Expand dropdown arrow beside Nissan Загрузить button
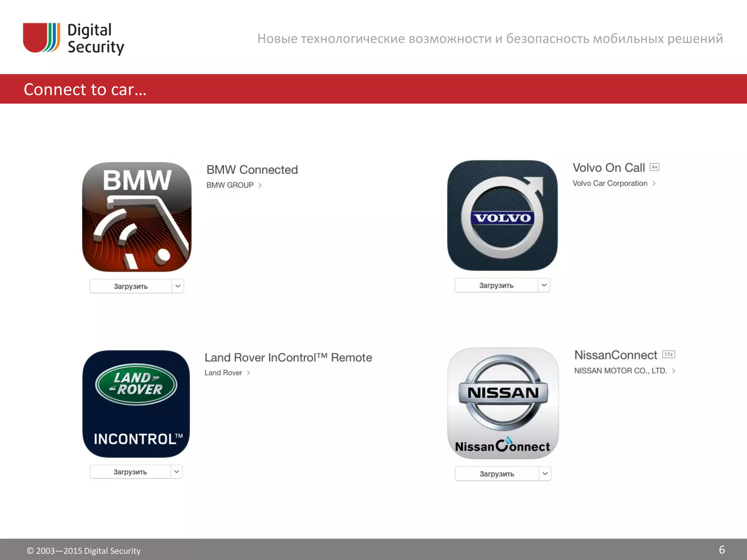This screenshot has height=560, width=747. [x=545, y=474]
